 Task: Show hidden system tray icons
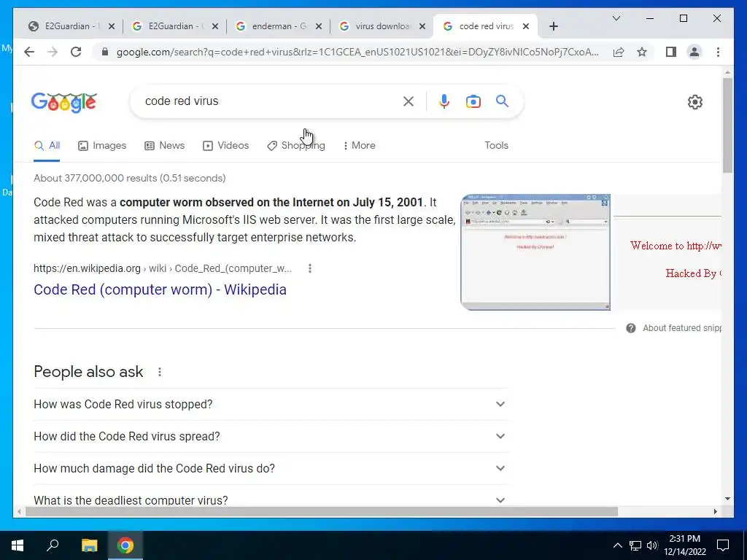tap(617, 545)
